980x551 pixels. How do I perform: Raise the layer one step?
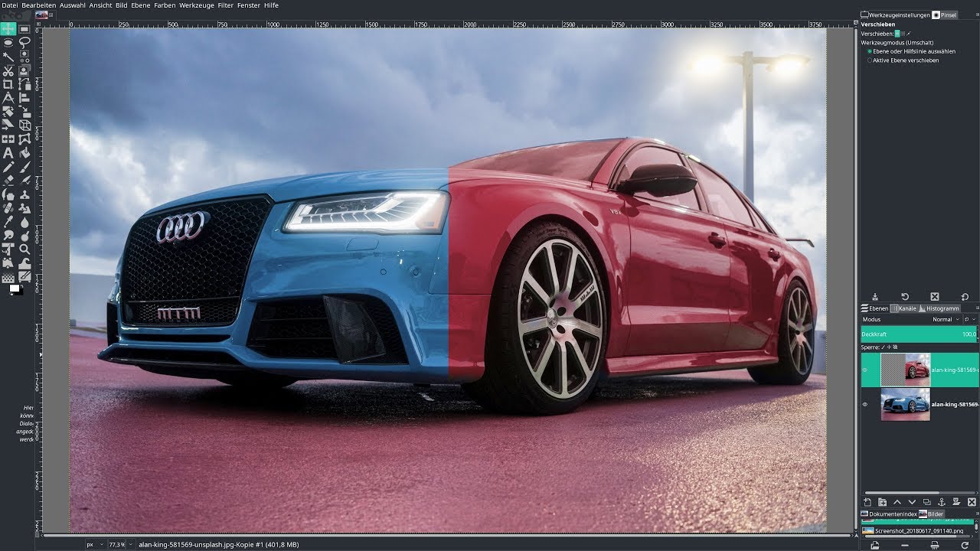point(897,502)
